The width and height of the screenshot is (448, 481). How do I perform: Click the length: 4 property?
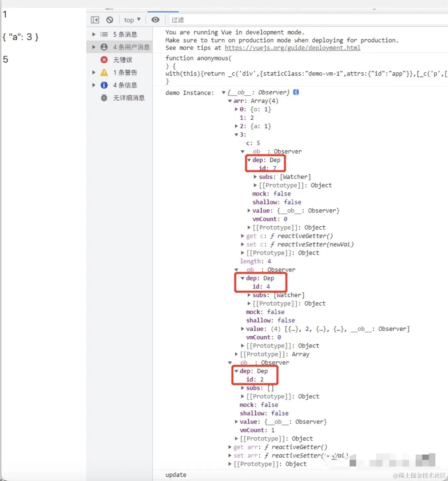coord(255,261)
